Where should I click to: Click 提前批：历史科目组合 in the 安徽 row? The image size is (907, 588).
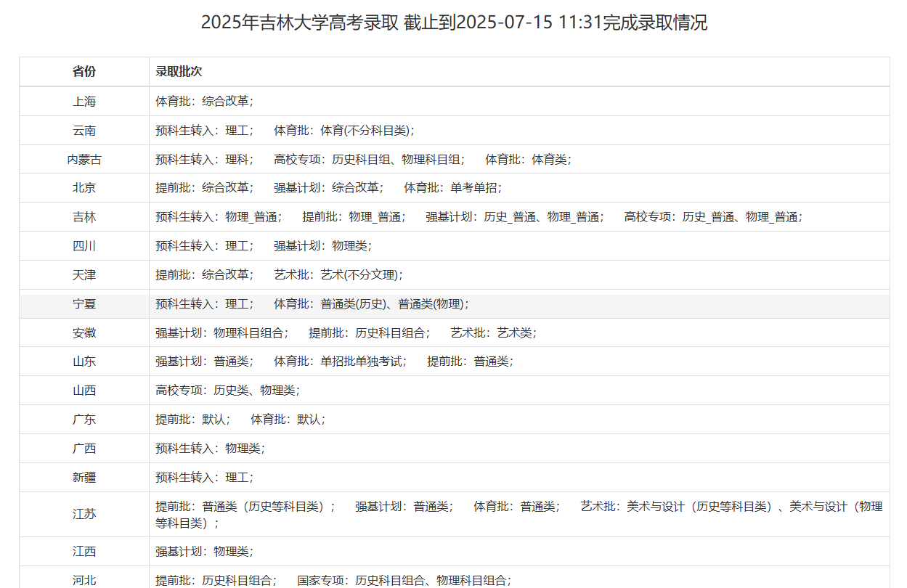click(369, 333)
